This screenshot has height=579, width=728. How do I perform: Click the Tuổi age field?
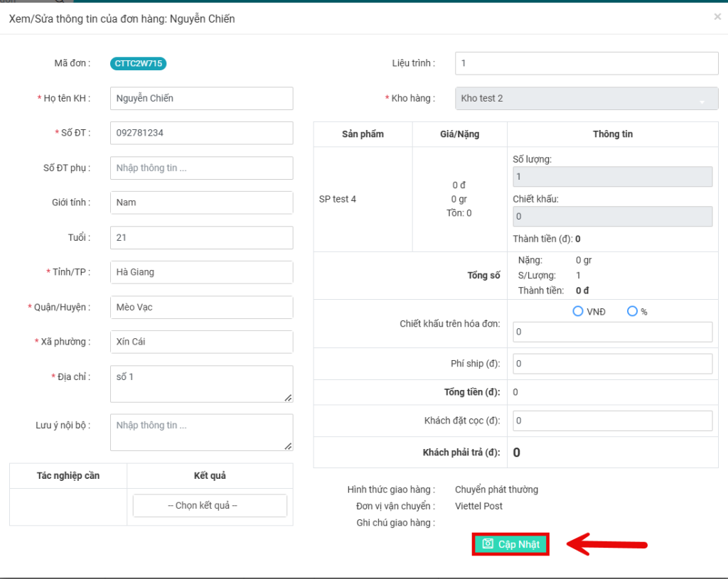click(202, 237)
